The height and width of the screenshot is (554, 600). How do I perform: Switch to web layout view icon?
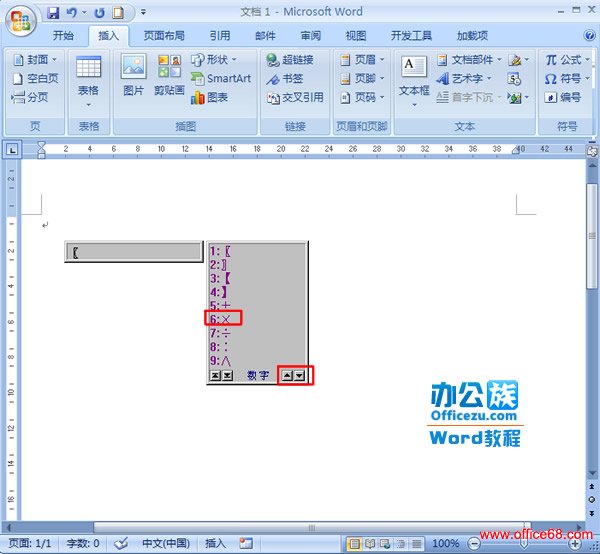tap(385, 543)
